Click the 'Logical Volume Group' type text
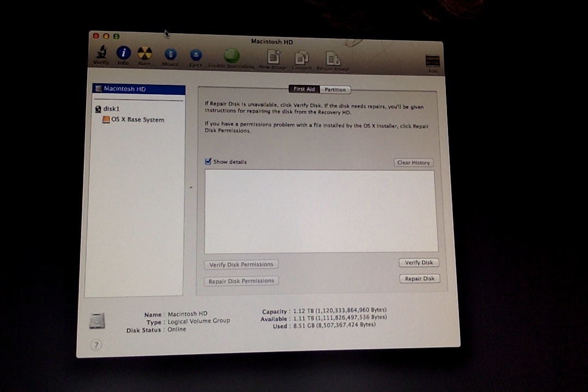This screenshot has width=588, height=392. pos(199,321)
